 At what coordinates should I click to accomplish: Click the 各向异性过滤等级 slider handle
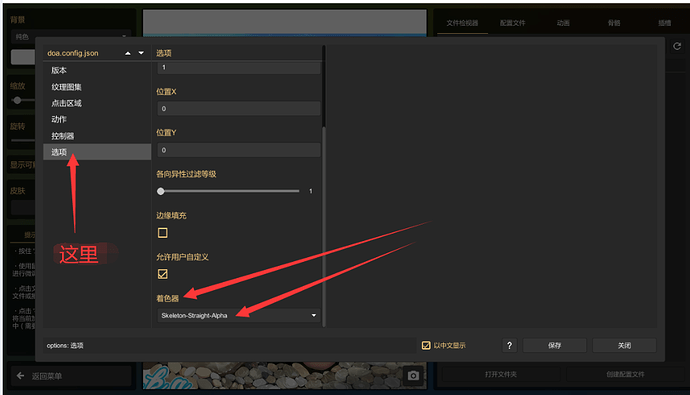[161, 191]
